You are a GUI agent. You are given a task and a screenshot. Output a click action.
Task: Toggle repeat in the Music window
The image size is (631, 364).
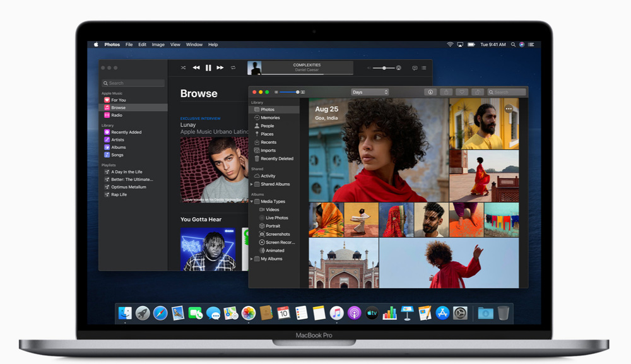pyautogui.click(x=233, y=68)
